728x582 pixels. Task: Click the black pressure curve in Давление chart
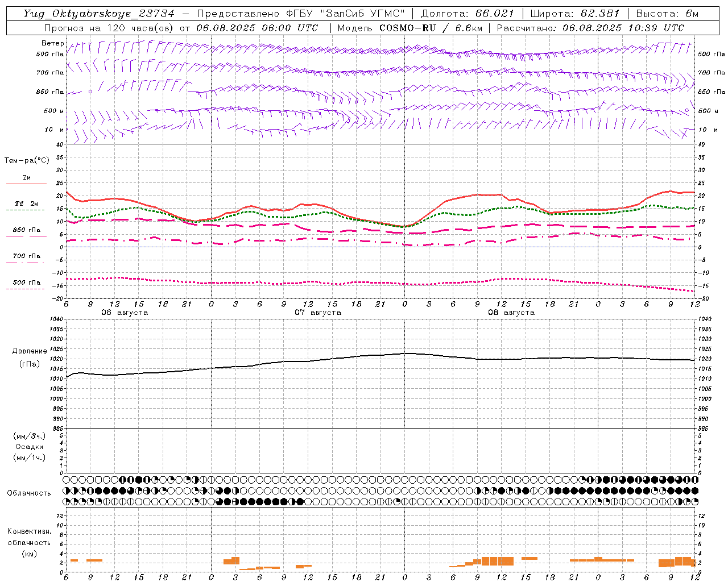coord(380,355)
